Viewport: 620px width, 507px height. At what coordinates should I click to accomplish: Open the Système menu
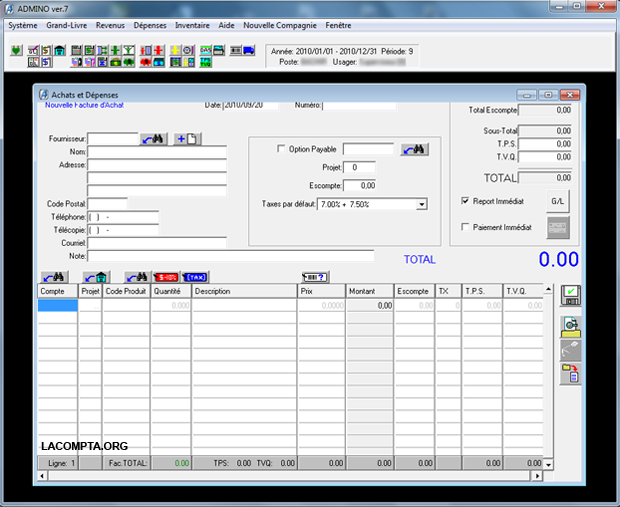click(23, 25)
